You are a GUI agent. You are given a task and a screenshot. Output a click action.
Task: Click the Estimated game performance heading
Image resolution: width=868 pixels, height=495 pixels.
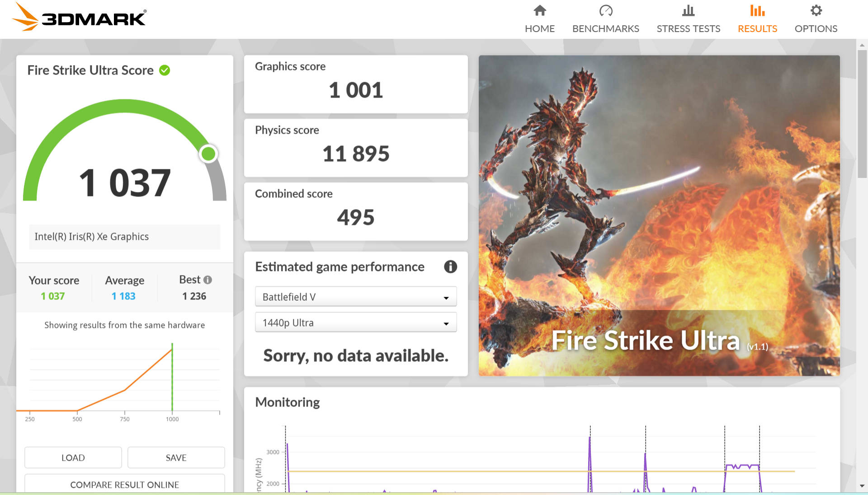340,266
